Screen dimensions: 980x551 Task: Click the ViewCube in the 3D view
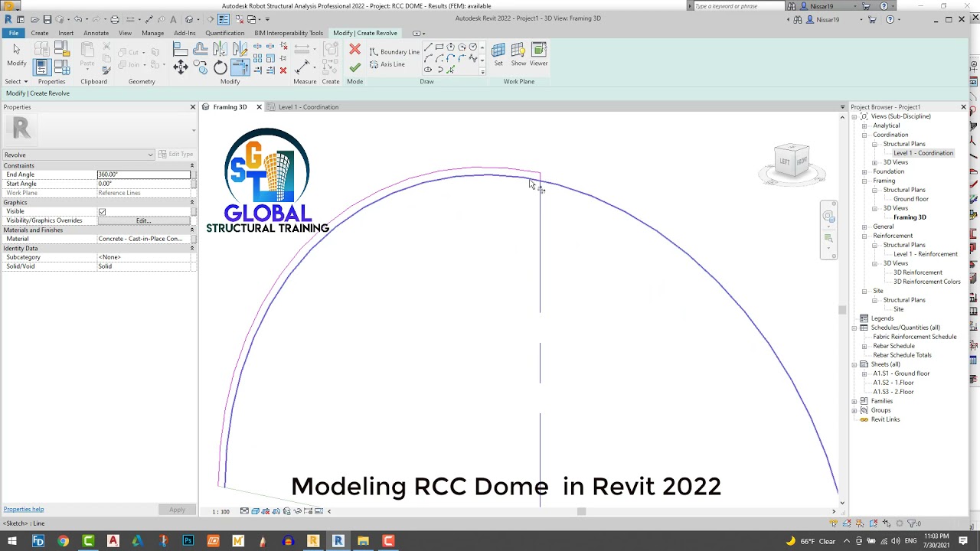(792, 161)
